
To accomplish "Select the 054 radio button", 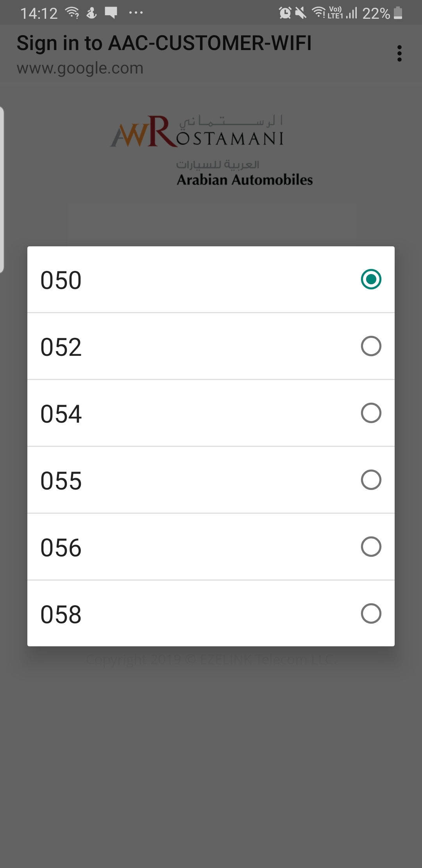I will (x=371, y=413).
